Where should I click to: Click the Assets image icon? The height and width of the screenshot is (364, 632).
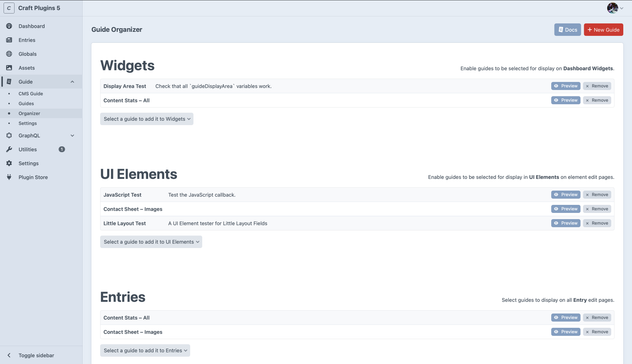[x=9, y=68]
